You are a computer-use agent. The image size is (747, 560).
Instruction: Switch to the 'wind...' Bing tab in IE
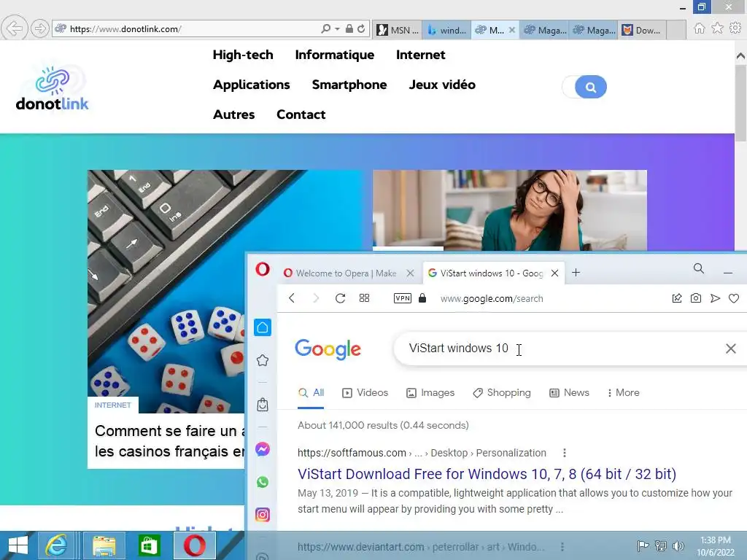pos(447,30)
